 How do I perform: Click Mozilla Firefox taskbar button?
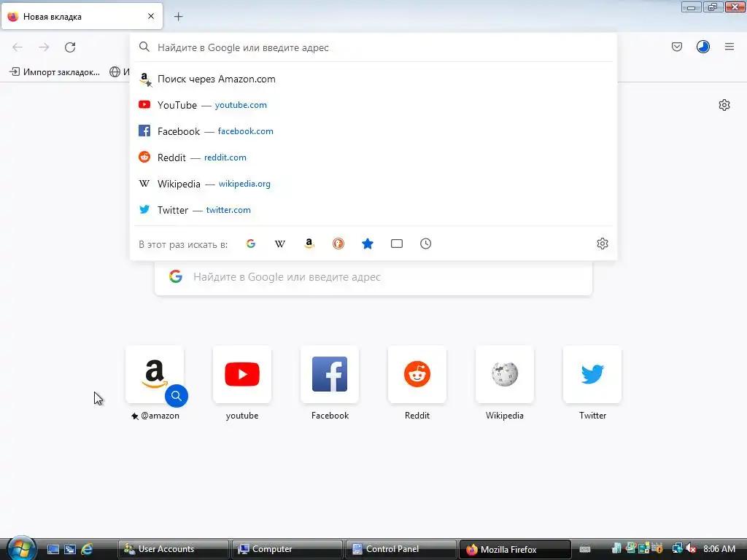(515, 549)
